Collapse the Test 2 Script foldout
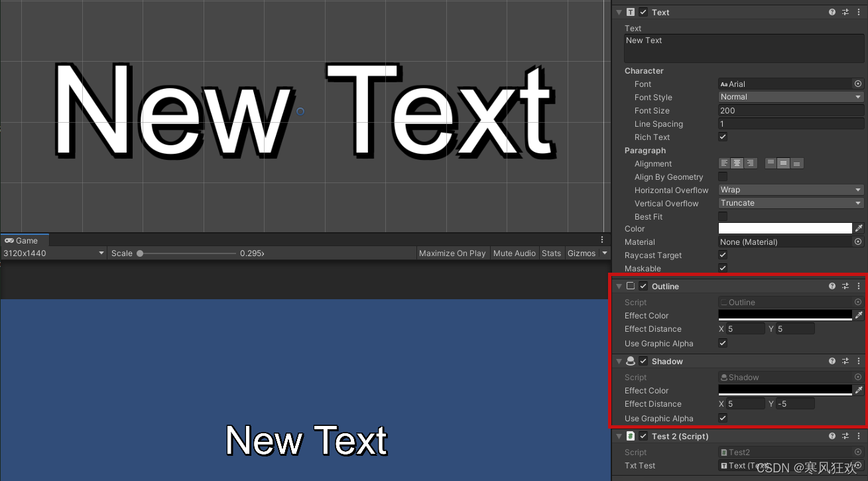This screenshot has height=481, width=868. [x=619, y=436]
